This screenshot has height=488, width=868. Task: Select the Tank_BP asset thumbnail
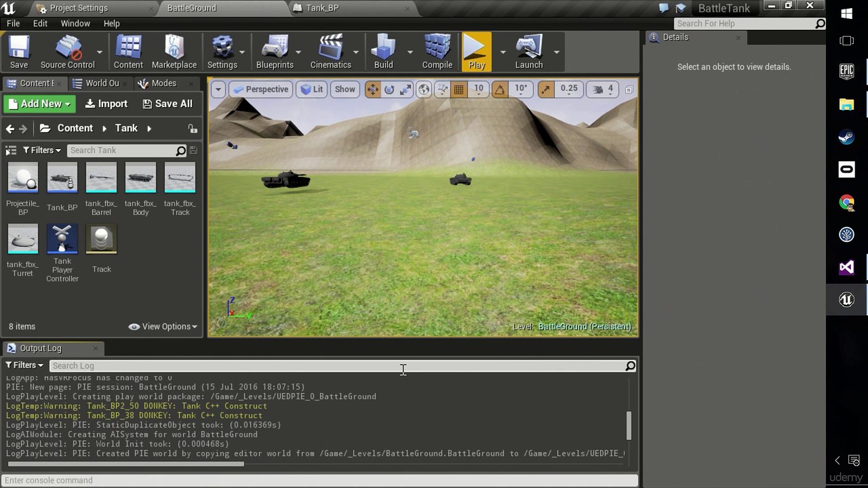pyautogui.click(x=62, y=179)
